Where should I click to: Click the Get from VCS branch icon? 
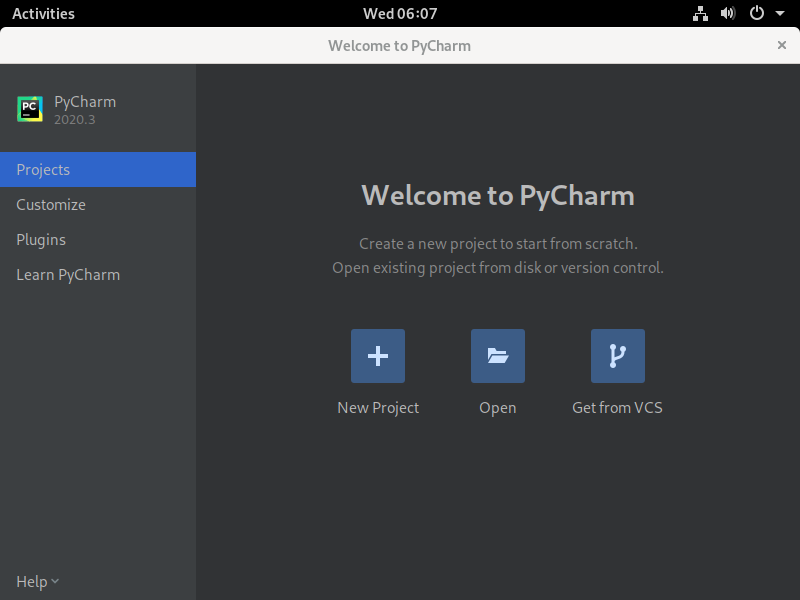click(617, 356)
